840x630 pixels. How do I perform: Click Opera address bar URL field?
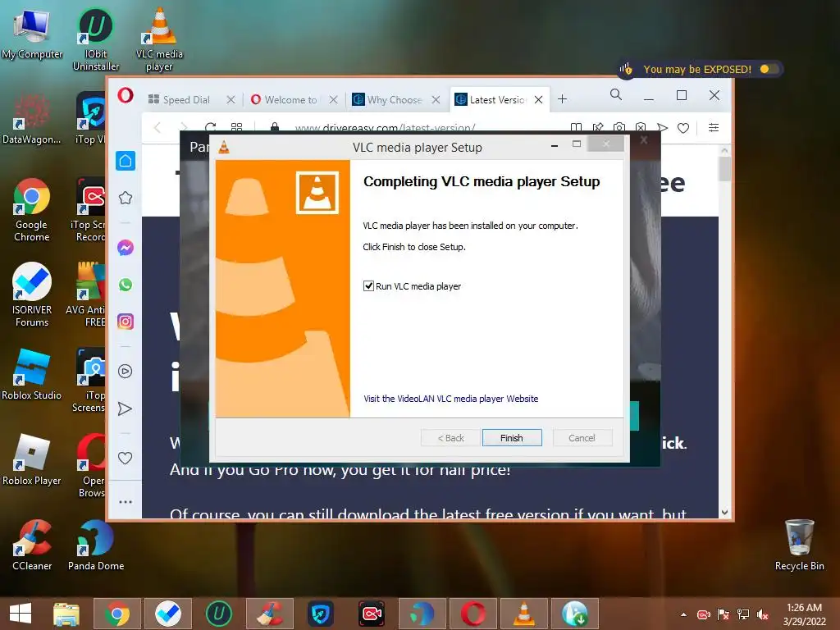[385, 127]
